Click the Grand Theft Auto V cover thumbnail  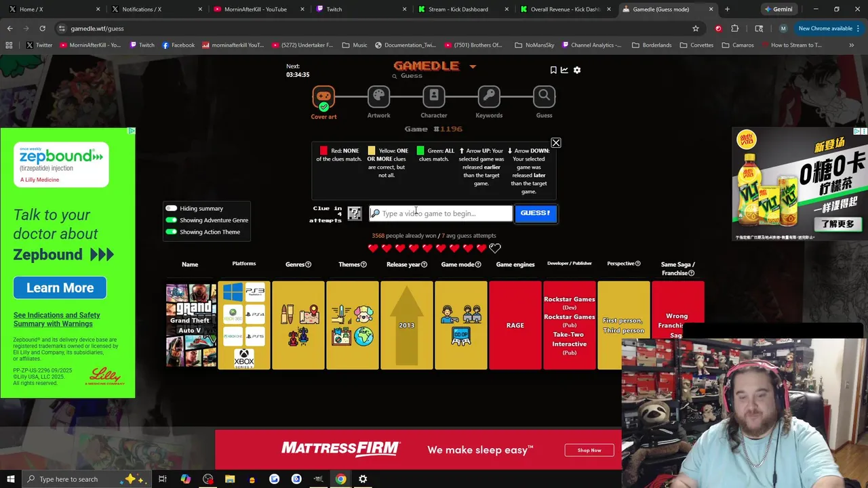click(x=191, y=325)
